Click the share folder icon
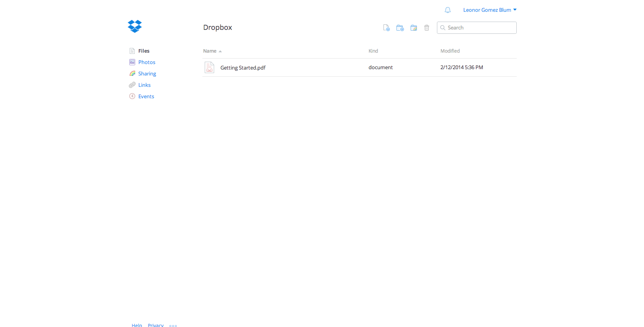 pos(414,28)
